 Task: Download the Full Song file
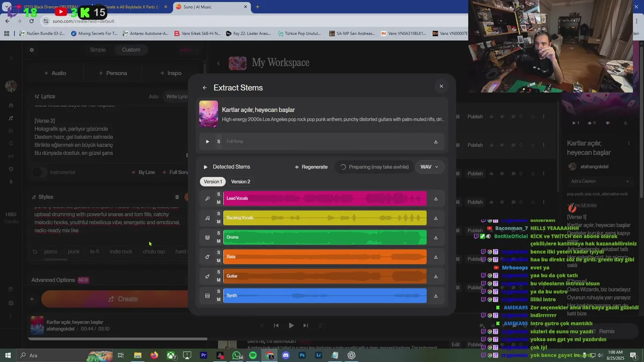[436, 141]
